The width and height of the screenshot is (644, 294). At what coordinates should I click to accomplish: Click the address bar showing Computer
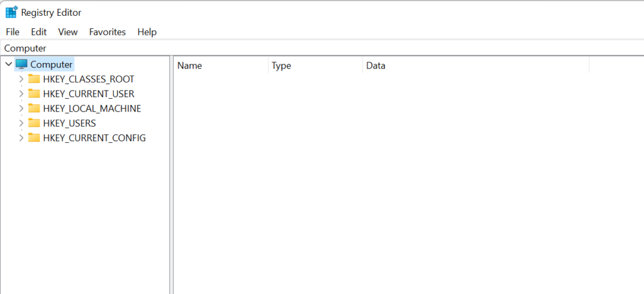point(322,48)
